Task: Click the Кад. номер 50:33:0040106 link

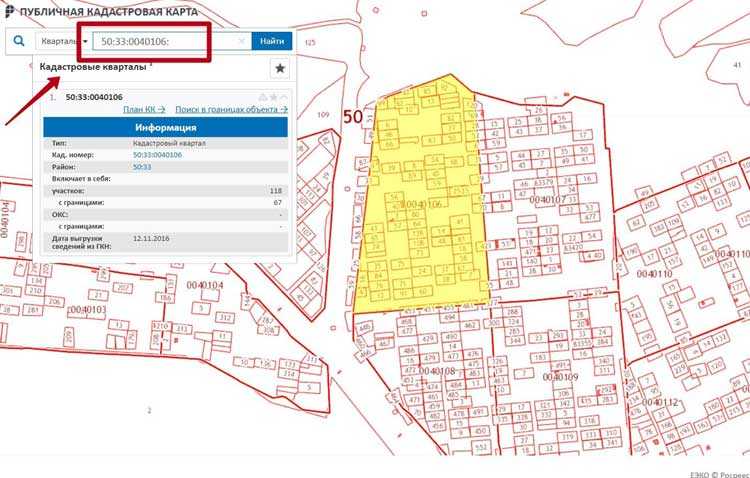Action: 156,155
